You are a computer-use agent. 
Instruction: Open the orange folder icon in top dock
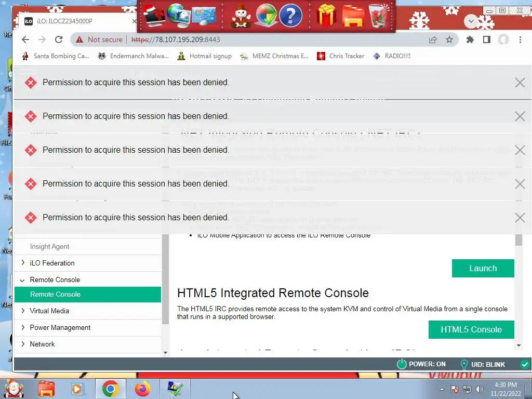point(353,16)
